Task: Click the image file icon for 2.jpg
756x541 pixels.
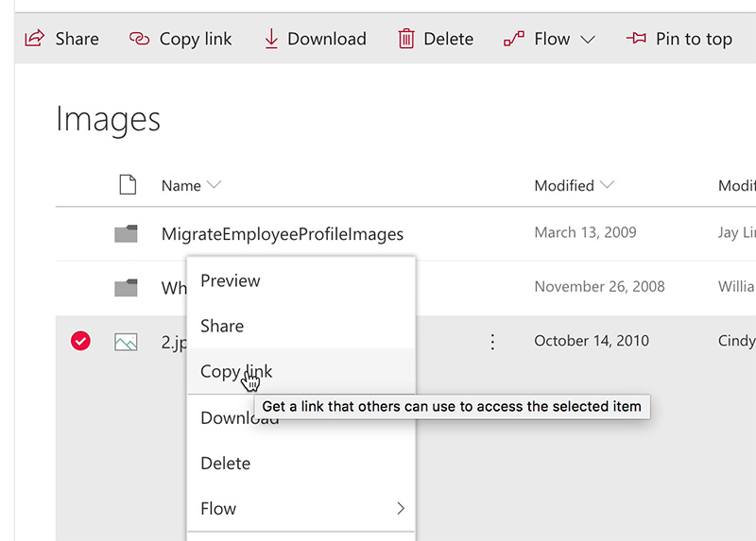Action: pyautogui.click(x=126, y=342)
